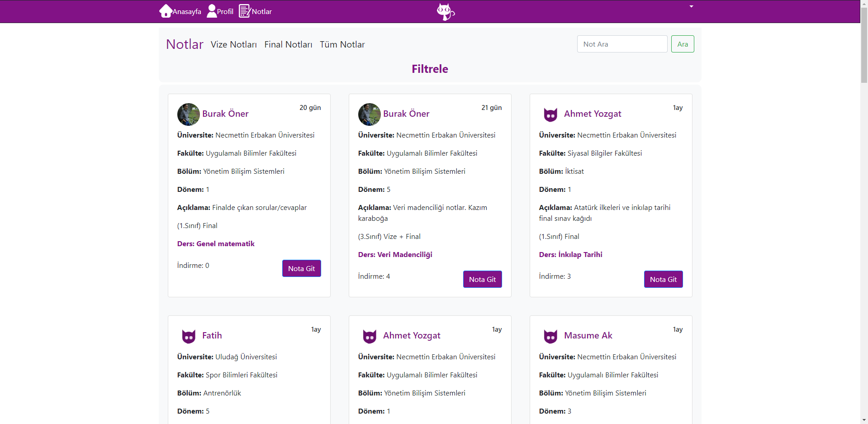This screenshot has width=868, height=424.
Task: Click 'Siyasal Bilgiler Fakültesi' faculty text
Action: point(605,153)
